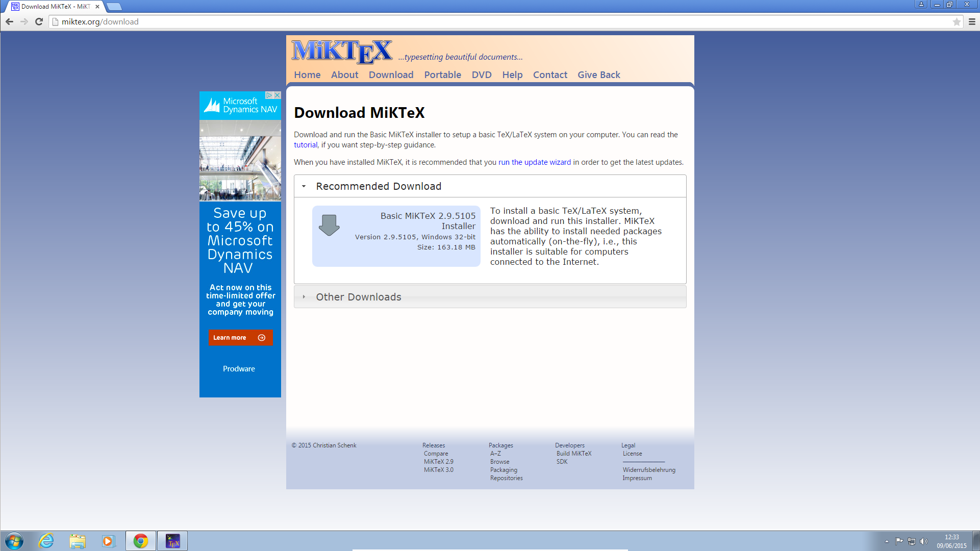
Task: Click the About menu item
Action: click(344, 74)
